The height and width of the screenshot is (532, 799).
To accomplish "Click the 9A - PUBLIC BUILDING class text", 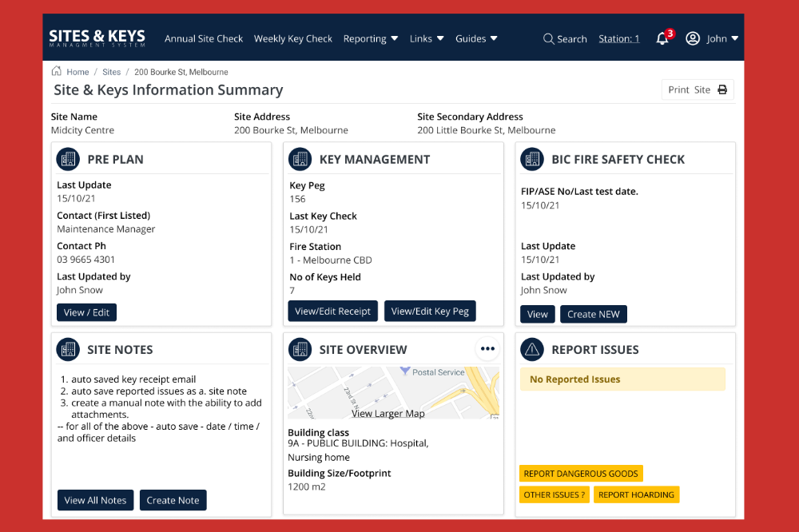I will pyautogui.click(x=358, y=450).
